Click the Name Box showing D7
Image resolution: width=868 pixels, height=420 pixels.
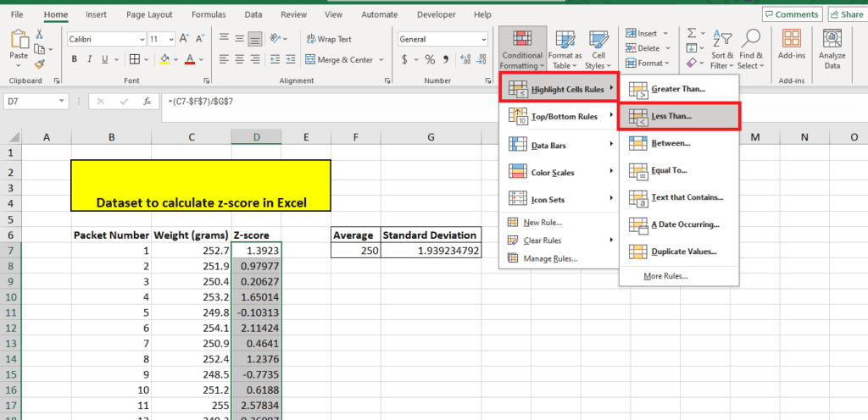[x=36, y=101]
